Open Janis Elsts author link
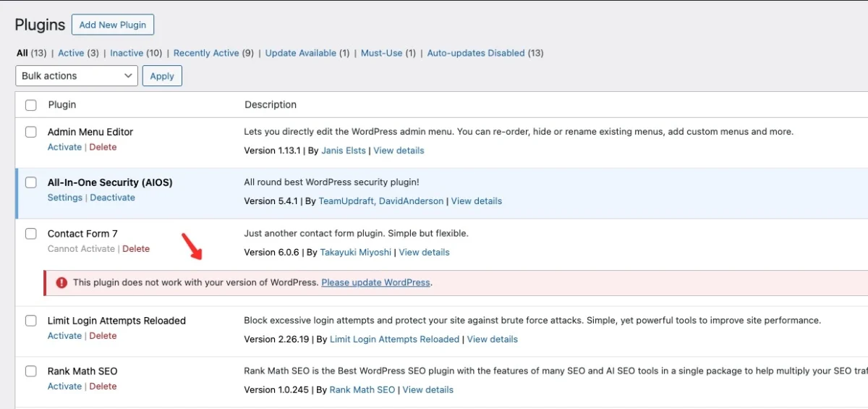 pos(344,151)
